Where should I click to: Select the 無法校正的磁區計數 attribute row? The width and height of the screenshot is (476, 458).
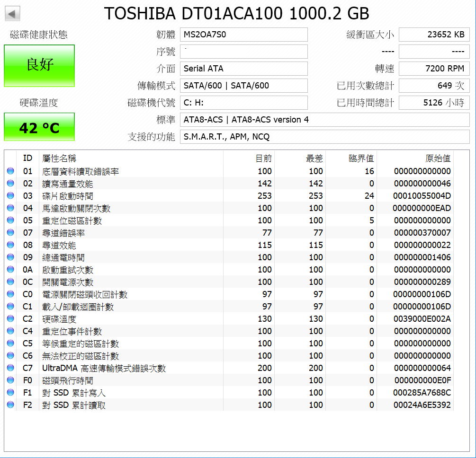click(229, 355)
